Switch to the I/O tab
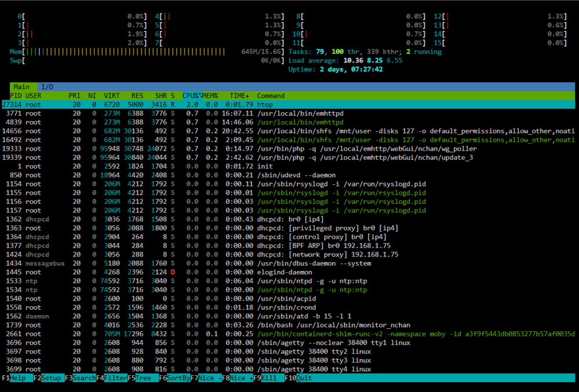This screenshot has height=392, width=579. [x=47, y=87]
